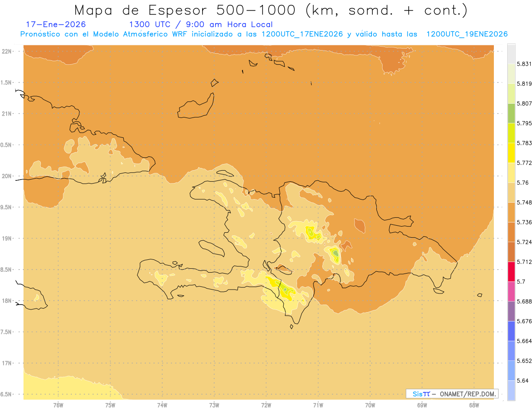This screenshot has width=532, height=411.
Task: Click the "18N" latitude axis label
Action: (7, 301)
